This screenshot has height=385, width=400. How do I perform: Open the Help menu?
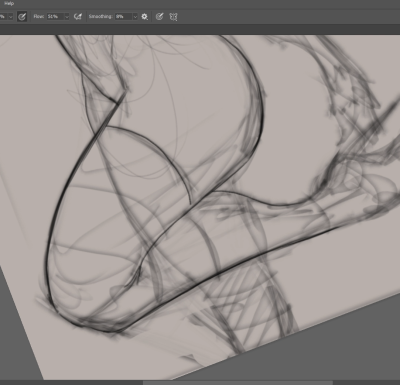coord(9,4)
